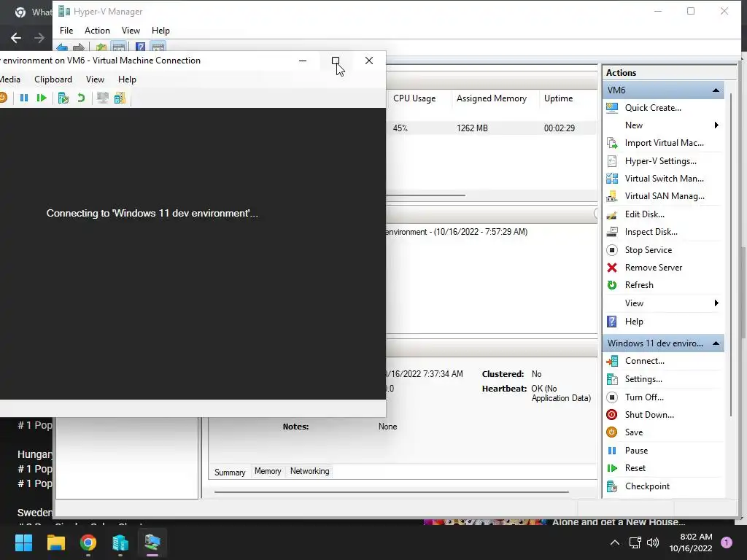Open Action menu in Hyper-V Manager

[x=97, y=31]
